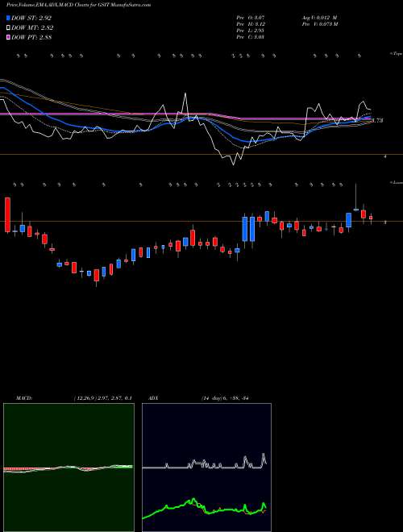
Task: Click the 'Pre O: 3.07' value
Action: point(251,17)
